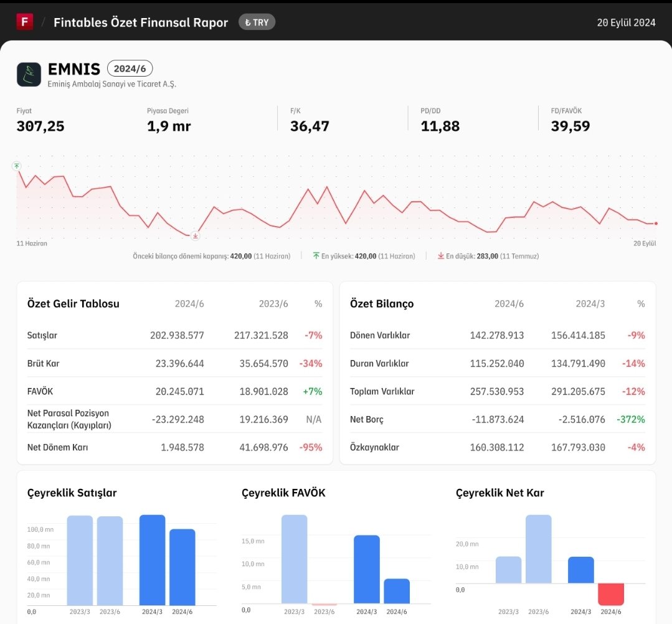Click the Çeyreklik Net Kar chart title

tap(499, 493)
